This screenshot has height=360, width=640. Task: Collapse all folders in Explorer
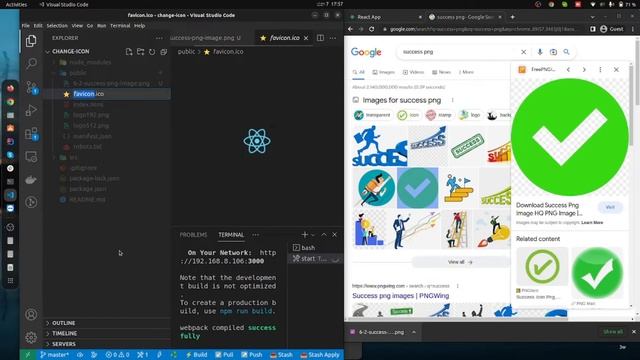pos(164,52)
